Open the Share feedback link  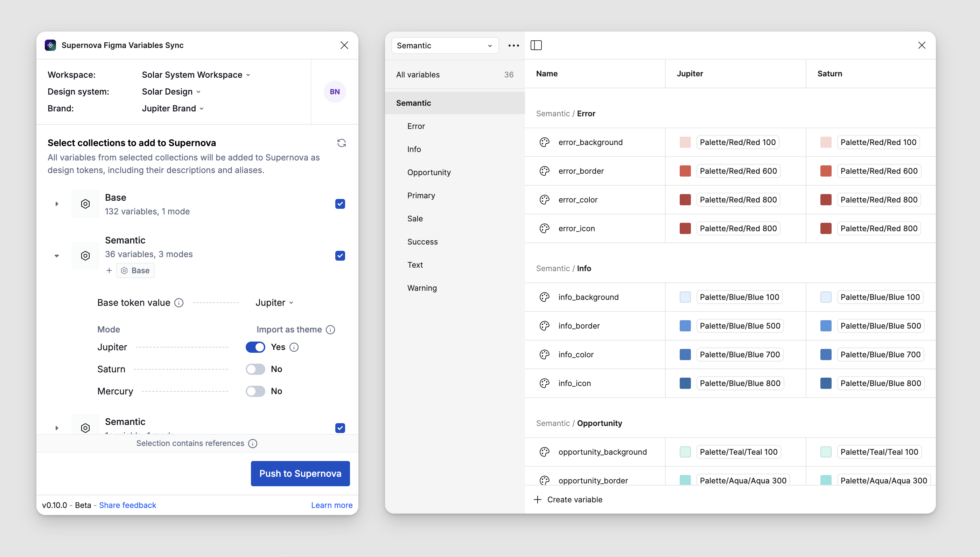click(x=128, y=506)
